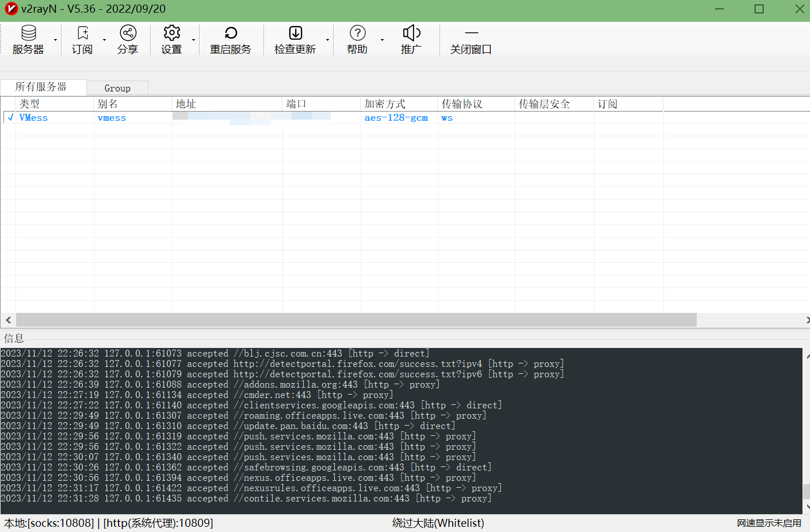Viewport: 810px width, 532px height.
Task: Click the horizontal scrollbar in the server list
Action: coord(356,320)
